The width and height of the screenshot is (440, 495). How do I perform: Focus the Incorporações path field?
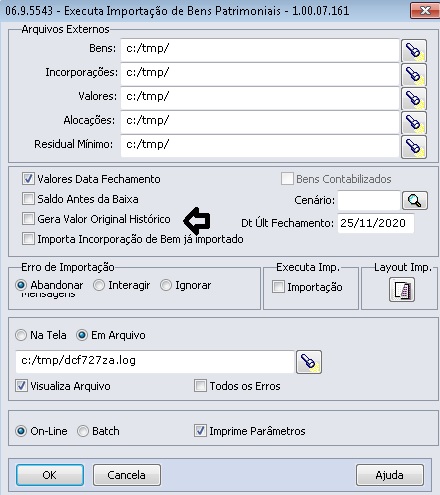(x=260, y=74)
